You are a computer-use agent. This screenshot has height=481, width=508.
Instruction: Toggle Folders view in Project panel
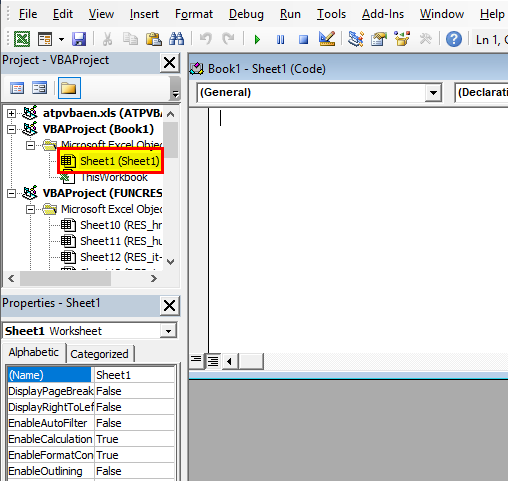coord(69,88)
